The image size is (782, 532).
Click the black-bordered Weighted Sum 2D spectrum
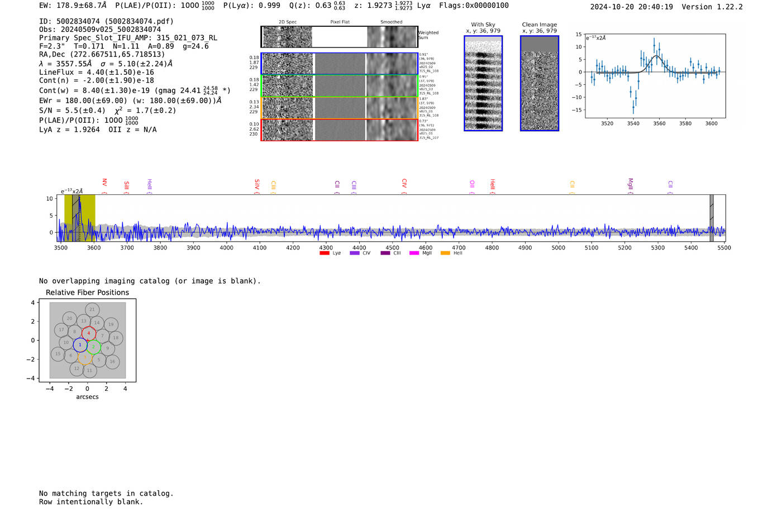coord(339,37)
